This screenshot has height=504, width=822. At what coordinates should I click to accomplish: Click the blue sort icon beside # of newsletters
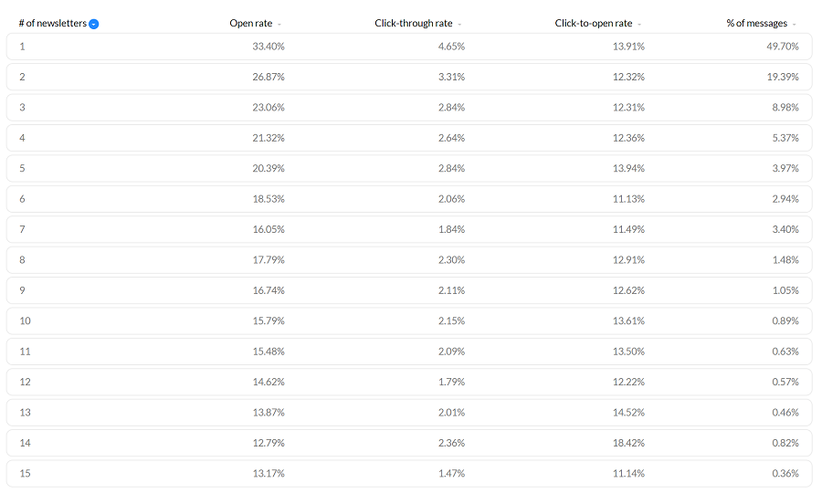click(x=94, y=24)
